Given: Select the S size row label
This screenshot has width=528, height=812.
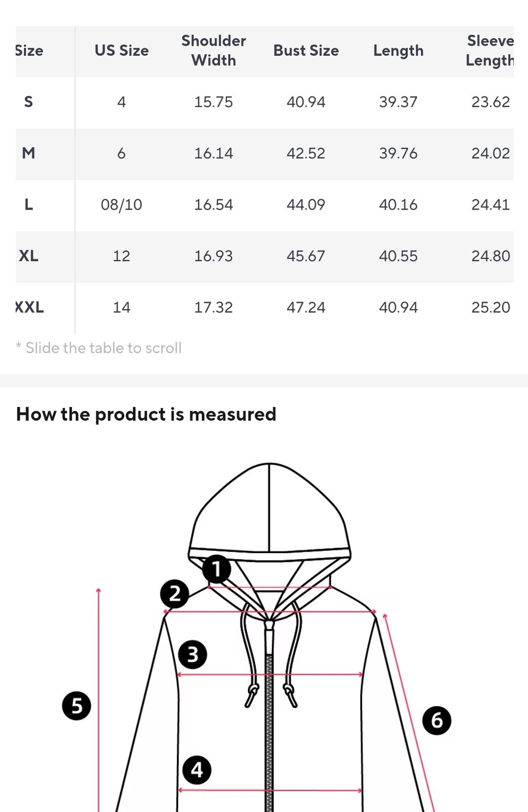Looking at the screenshot, I should [x=29, y=102].
